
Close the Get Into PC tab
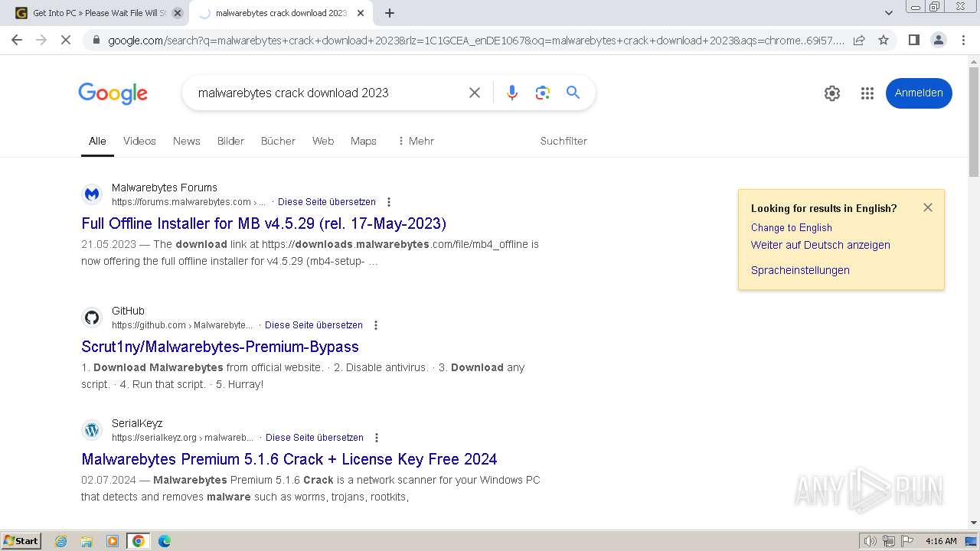click(x=177, y=13)
